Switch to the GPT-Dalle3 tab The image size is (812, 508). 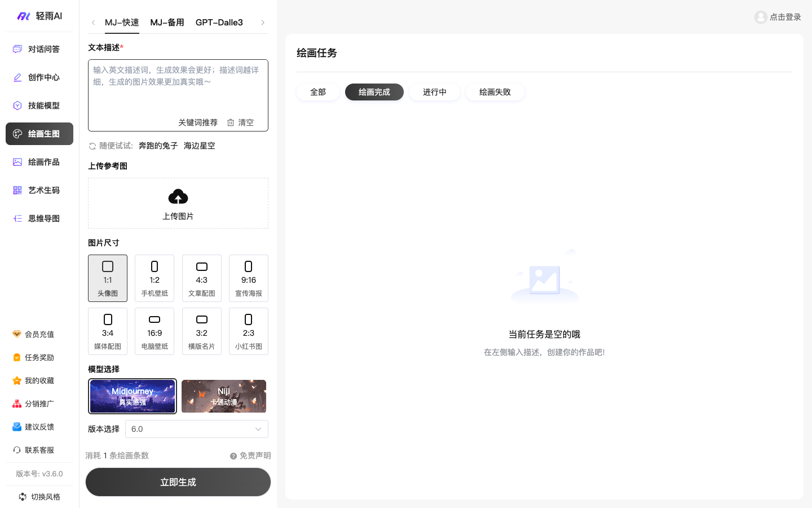219,23
